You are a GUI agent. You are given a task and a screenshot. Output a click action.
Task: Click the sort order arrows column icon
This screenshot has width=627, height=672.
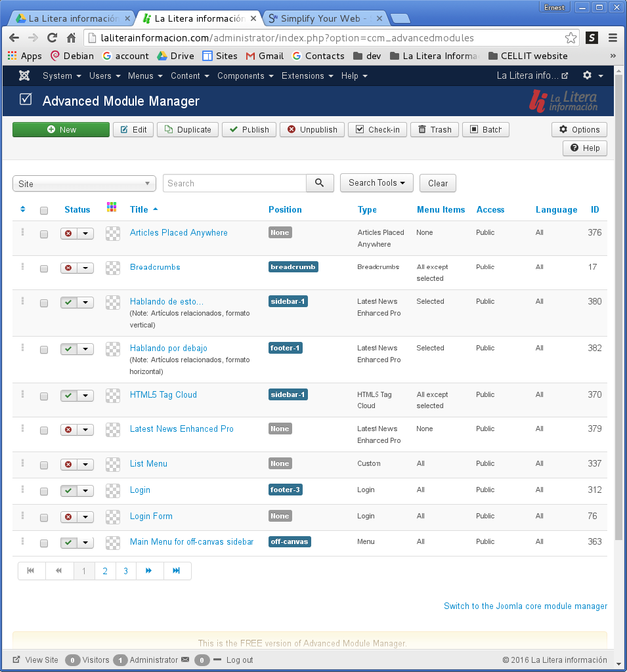tap(23, 209)
